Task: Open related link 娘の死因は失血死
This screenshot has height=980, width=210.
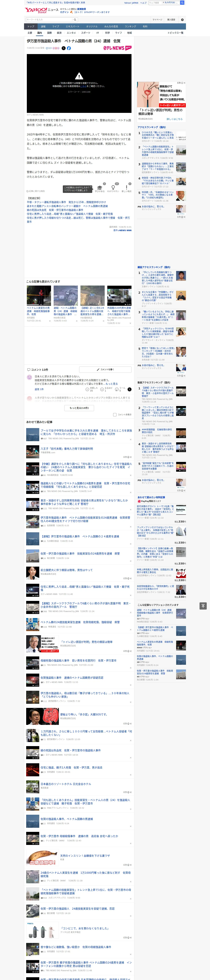Action: pos(55,210)
